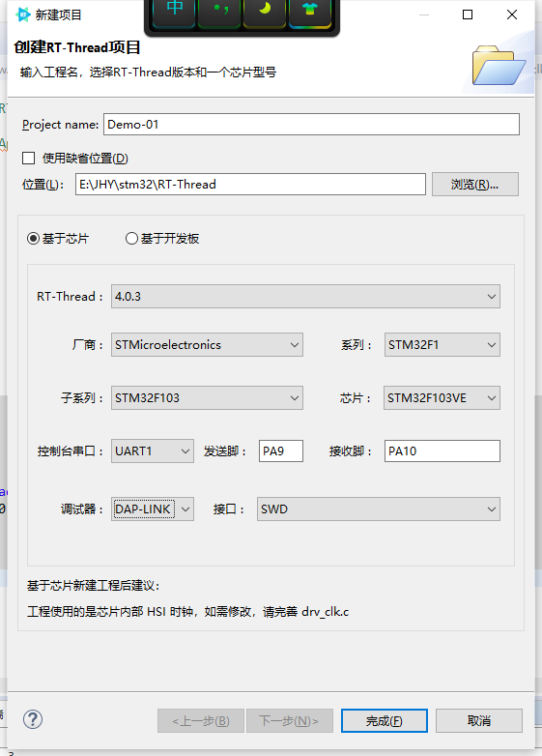Image resolution: width=542 pixels, height=756 pixels.
Task: Click the 浏览(R)... browse button
Action: (475, 185)
